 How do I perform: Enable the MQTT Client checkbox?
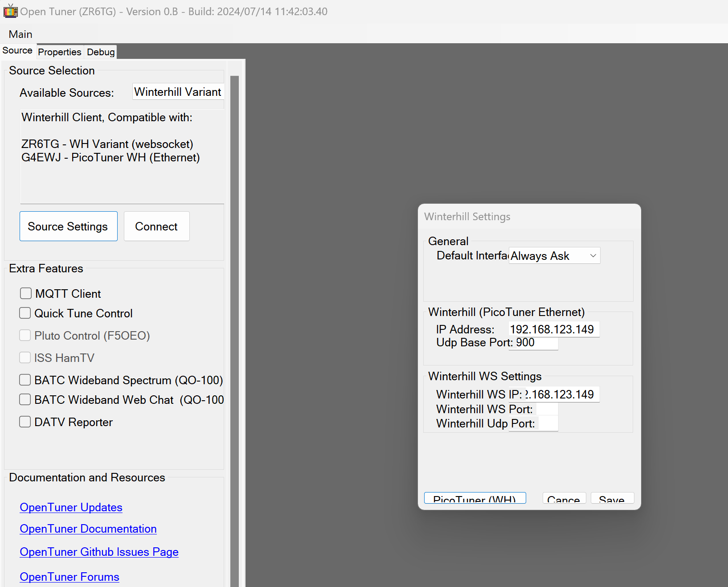click(26, 293)
